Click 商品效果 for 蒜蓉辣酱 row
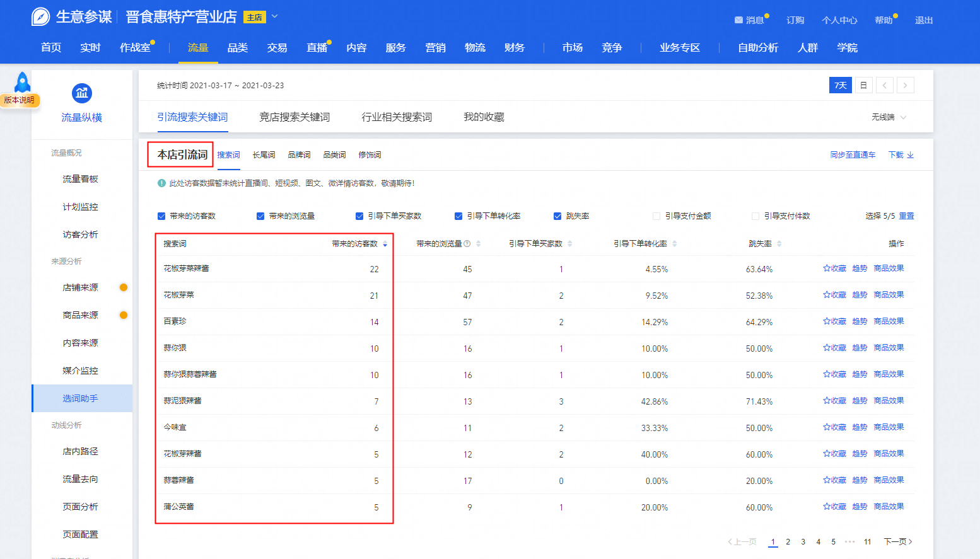Viewport: 980px width, 559px height. pos(889,480)
